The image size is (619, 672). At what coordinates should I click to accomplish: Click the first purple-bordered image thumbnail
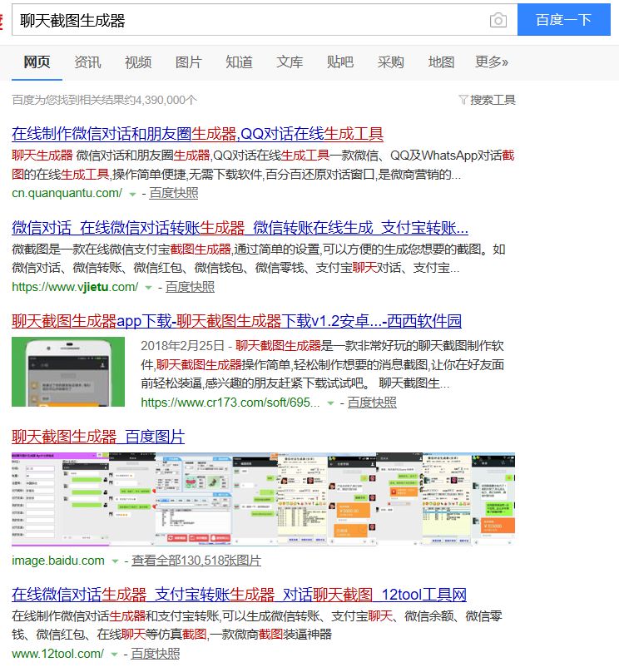[60, 499]
